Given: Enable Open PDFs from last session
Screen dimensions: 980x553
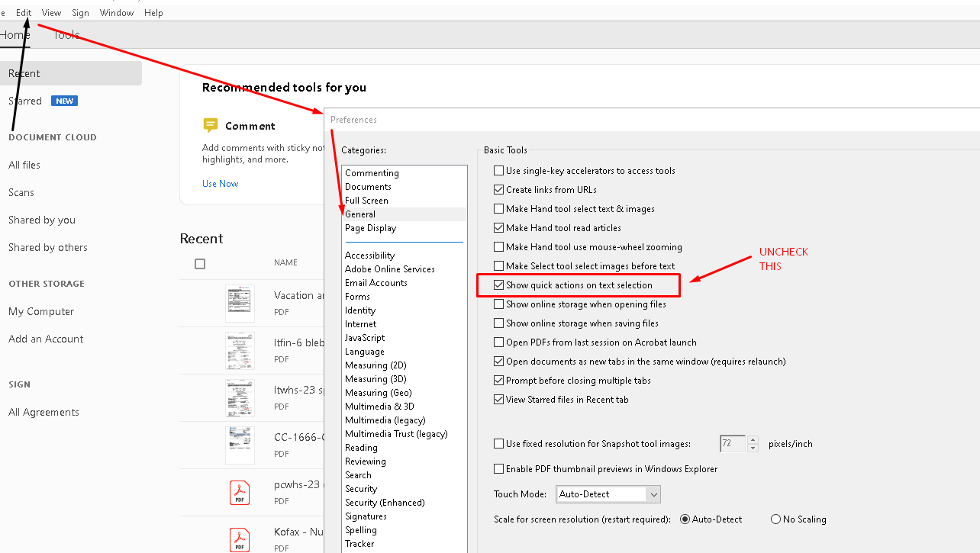Looking at the screenshot, I should [x=499, y=342].
